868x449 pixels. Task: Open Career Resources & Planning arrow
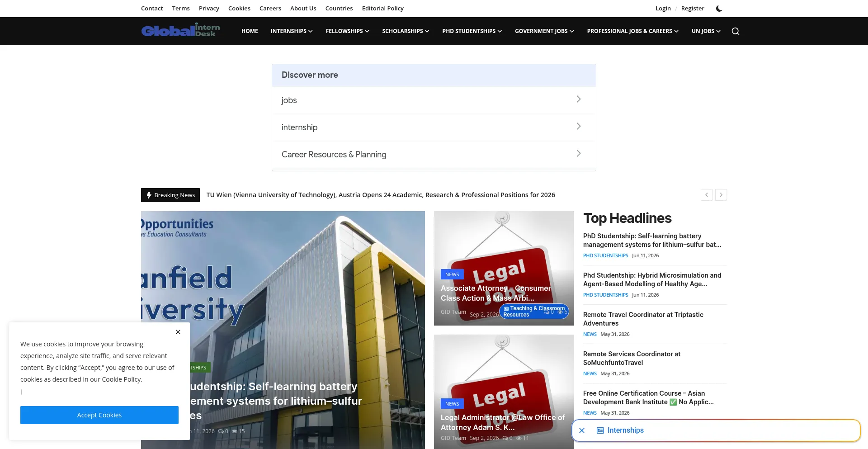pyautogui.click(x=579, y=153)
